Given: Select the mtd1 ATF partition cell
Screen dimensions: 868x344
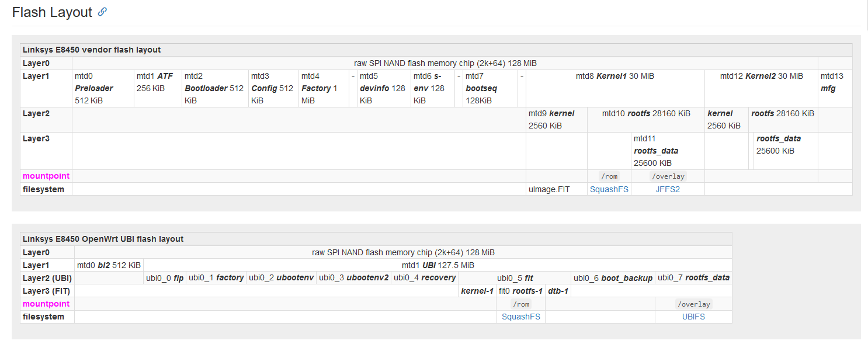Looking at the screenshot, I should click(x=157, y=88).
